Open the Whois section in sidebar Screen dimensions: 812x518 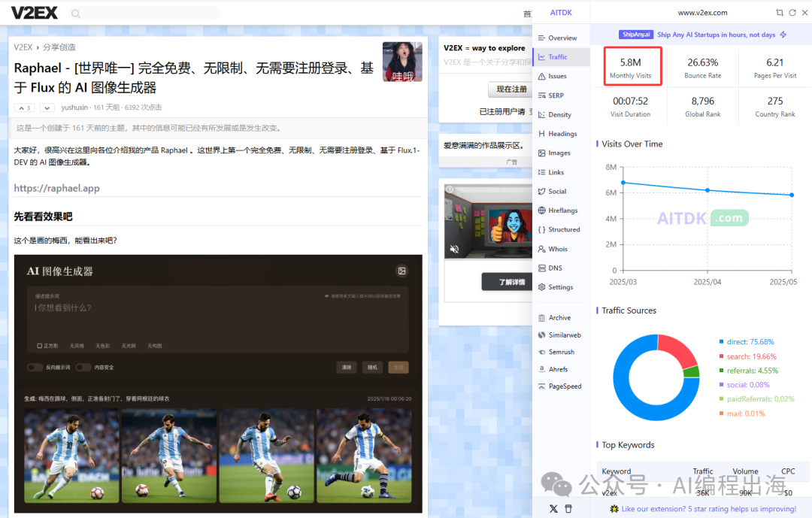(557, 249)
